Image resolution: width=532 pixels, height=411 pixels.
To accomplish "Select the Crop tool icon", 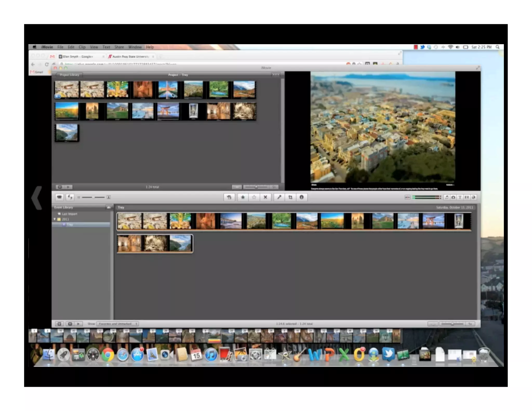I will pos(290,197).
